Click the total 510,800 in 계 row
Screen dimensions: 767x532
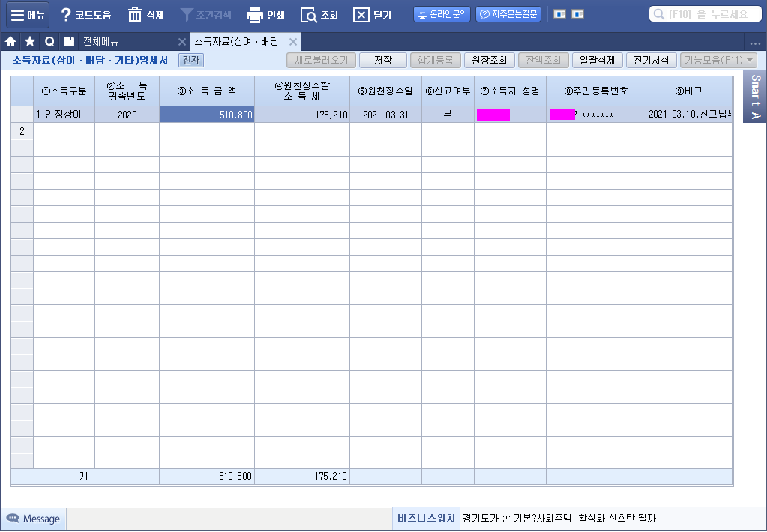pyautogui.click(x=207, y=477)
